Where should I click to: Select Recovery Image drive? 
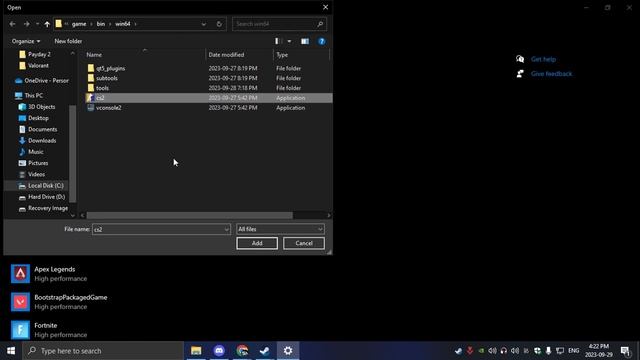tap(48, 208)
